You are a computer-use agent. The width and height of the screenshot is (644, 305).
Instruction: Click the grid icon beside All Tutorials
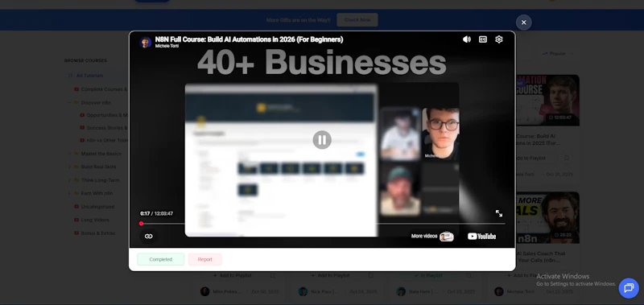tap(71, 76)
